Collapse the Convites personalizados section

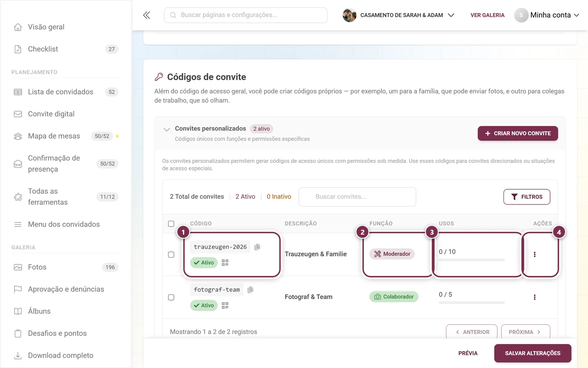click(167, 130)
